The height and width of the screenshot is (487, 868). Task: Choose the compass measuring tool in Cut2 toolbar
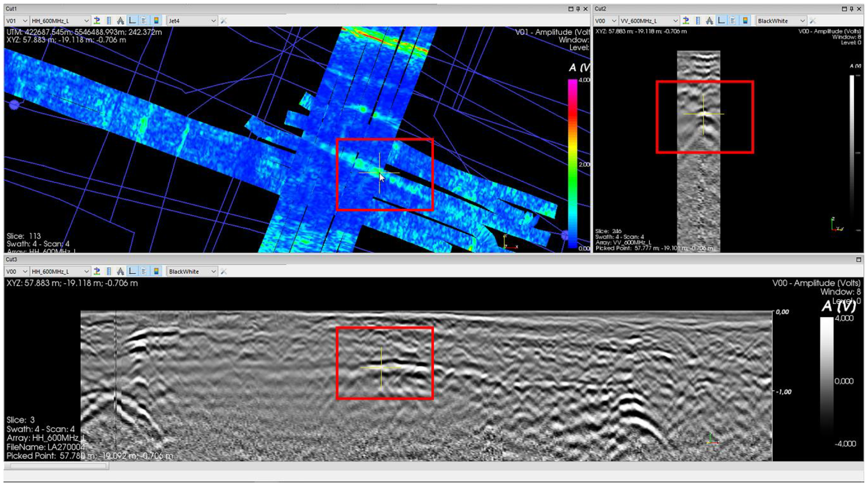click(709, 21)
